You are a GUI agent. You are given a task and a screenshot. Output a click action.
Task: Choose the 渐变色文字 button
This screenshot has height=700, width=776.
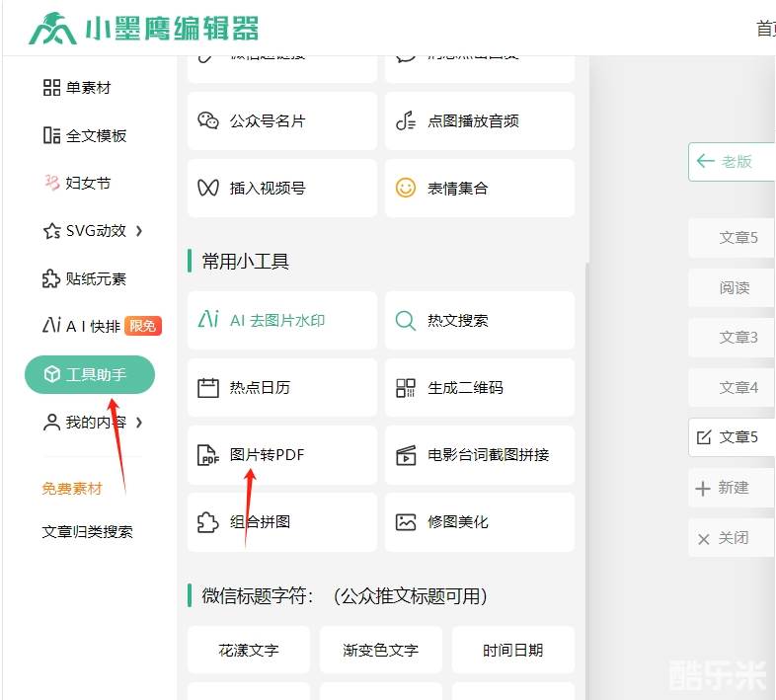coord(380,650)
